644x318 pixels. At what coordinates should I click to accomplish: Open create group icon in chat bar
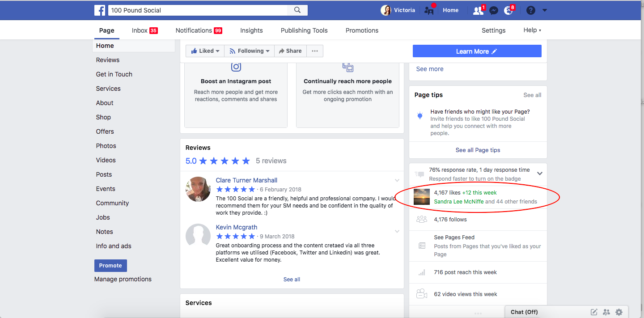point(606,312)
